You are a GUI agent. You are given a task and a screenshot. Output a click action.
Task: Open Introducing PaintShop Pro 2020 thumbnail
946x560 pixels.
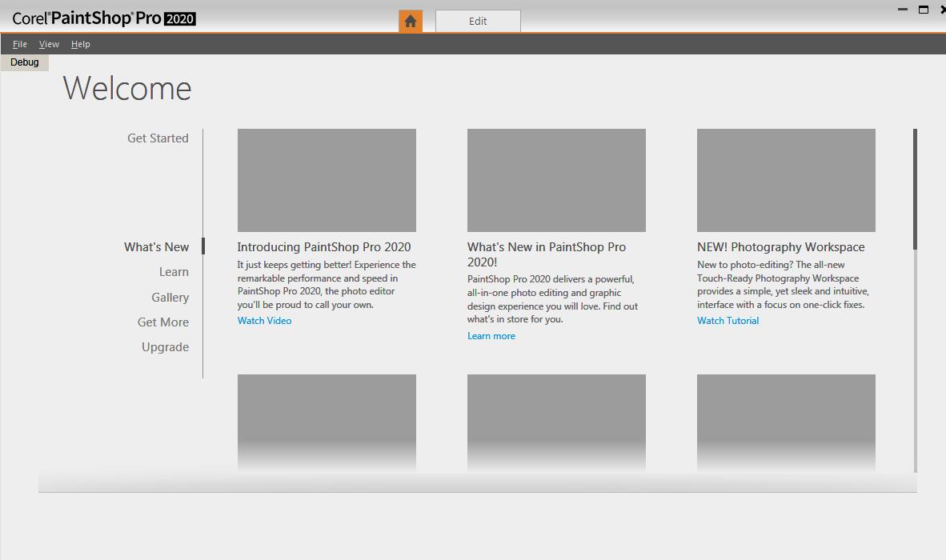click(x=327, y=180)
